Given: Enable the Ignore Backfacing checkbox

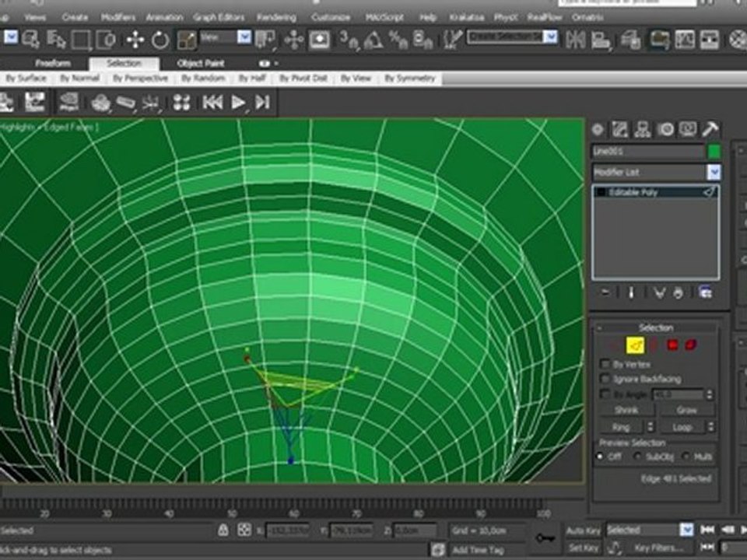Looking at the screenshot, I should tap(605, 379).
